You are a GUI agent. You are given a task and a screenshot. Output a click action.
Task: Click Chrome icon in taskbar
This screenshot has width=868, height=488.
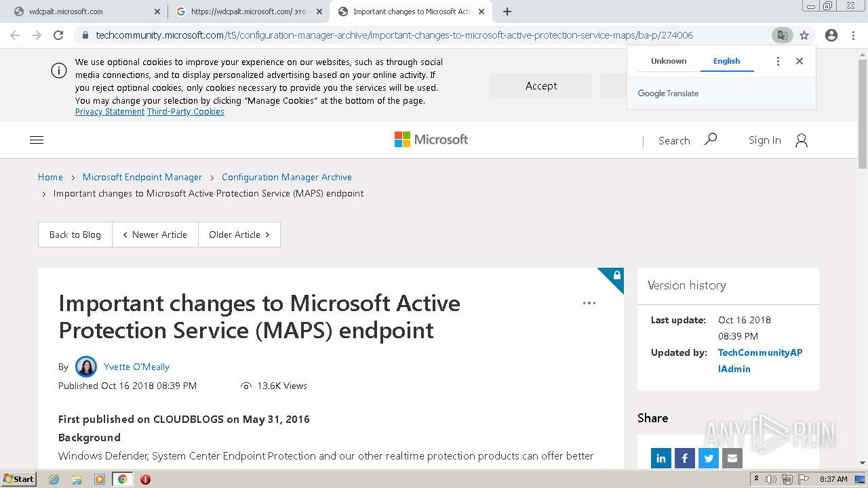tap(122, 479)
